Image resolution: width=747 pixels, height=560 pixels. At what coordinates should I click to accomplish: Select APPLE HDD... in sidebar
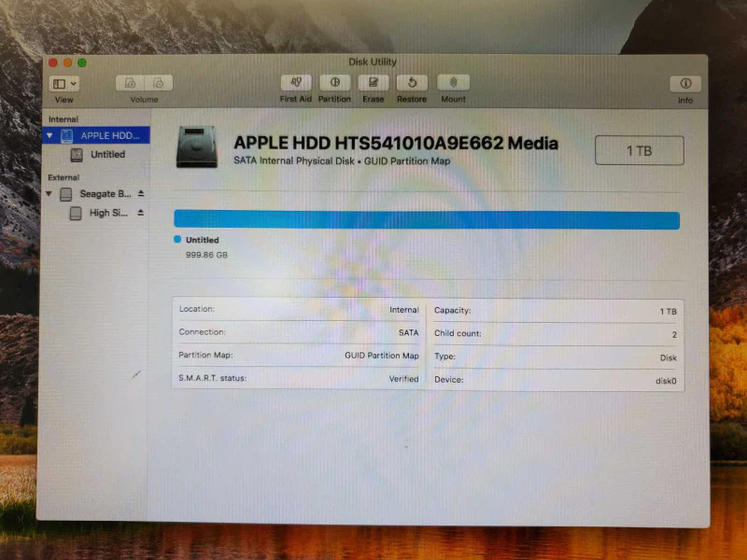click(x=96, y=135)
